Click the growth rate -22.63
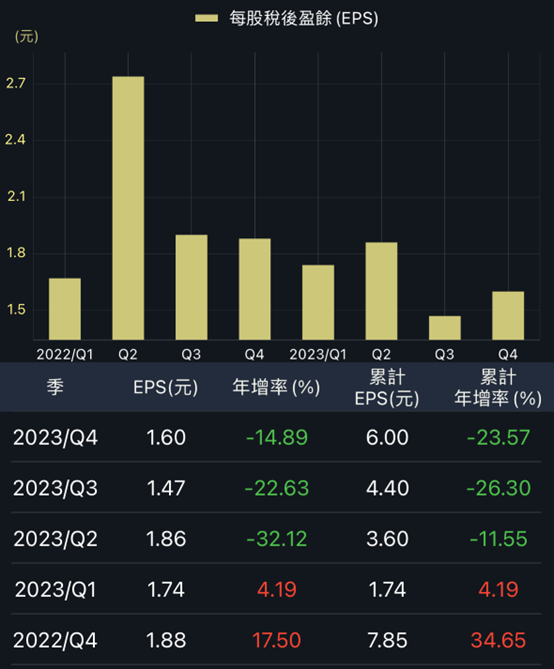 [x=277, y=489]
